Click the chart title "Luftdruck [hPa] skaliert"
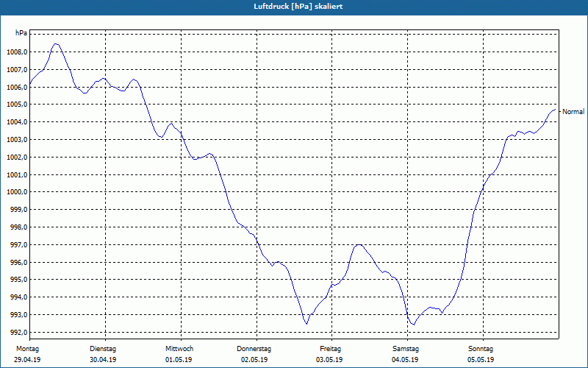Viewport: 588px width, 368px height. coord(298,7)
